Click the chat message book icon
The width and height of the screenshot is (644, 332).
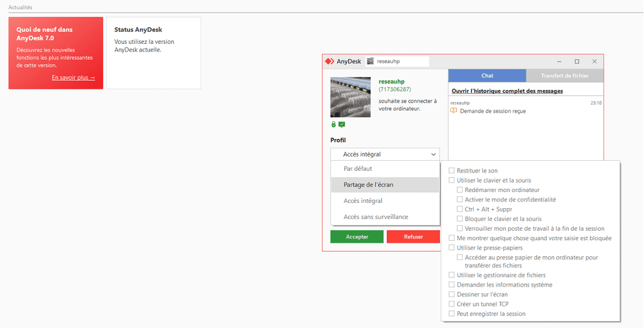coord(454,111)
